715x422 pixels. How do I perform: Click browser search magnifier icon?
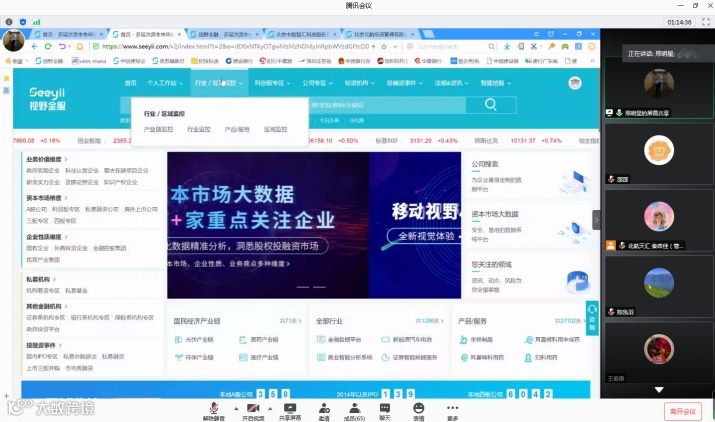click(x=491, y=47)
